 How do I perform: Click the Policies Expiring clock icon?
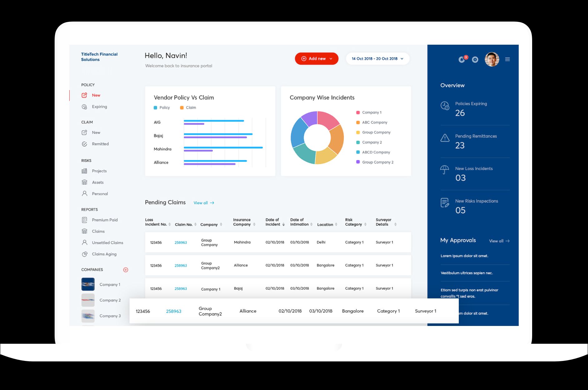pyautogui.click(x=445, y=106)
